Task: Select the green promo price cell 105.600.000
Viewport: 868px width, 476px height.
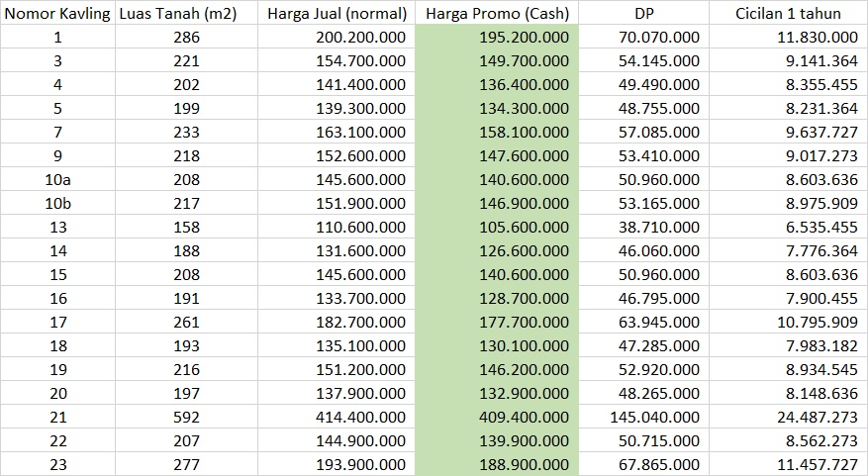Action: point(497,228)
